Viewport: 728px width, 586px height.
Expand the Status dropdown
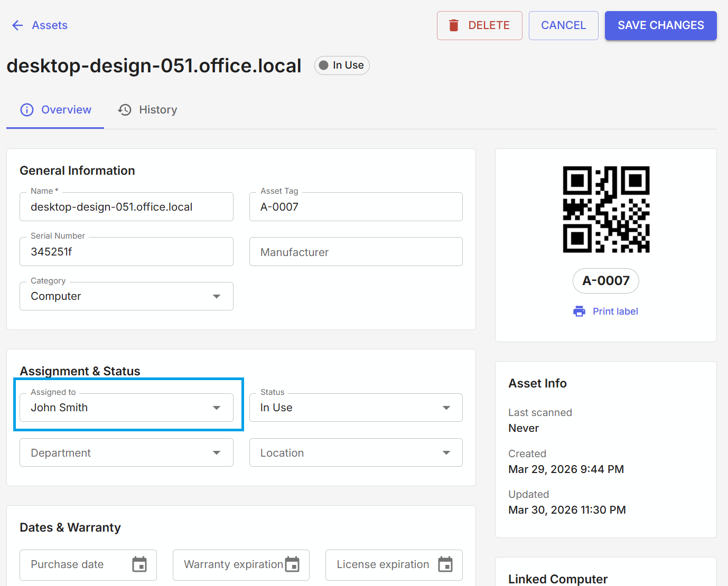click(356, 408)
